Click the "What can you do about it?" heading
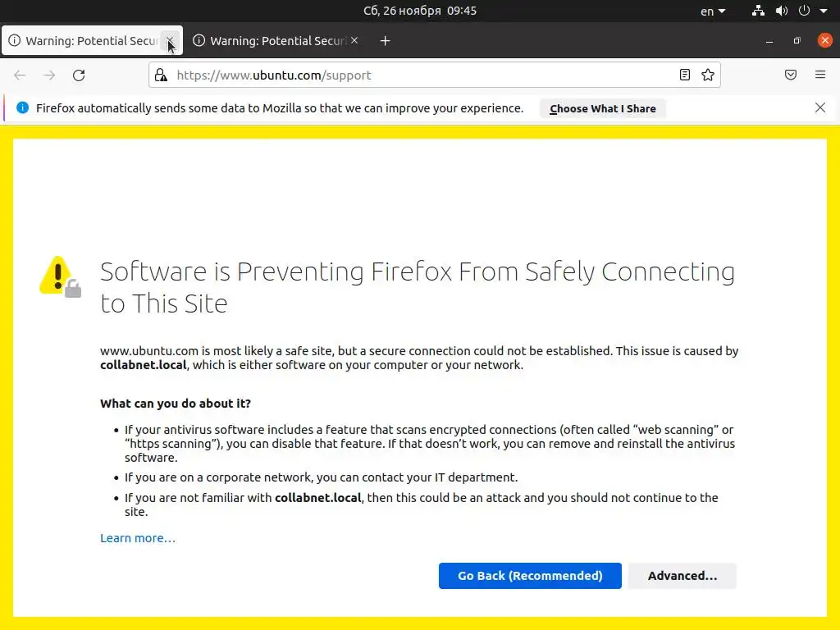Image resolution: width=840 pixels, height=630 pixels. click(x=176, y=404)
